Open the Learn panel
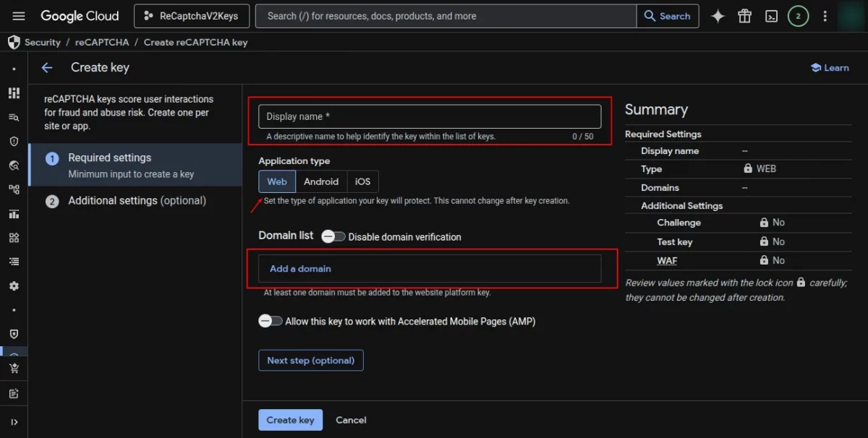Screen dimensions: 868x438 coord(830,67)
